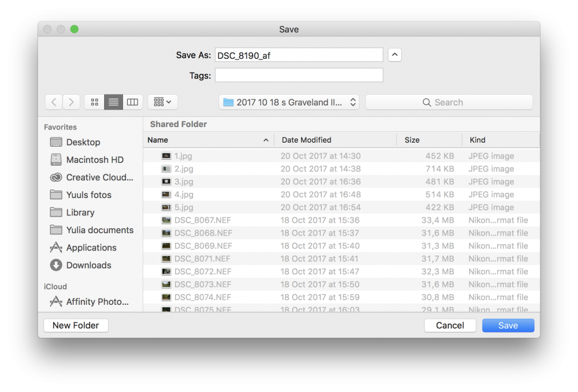Image resolution: width=578 pixels, height=392 pixels.
Task: Click the green zoom window button
Action: point(75,29)
